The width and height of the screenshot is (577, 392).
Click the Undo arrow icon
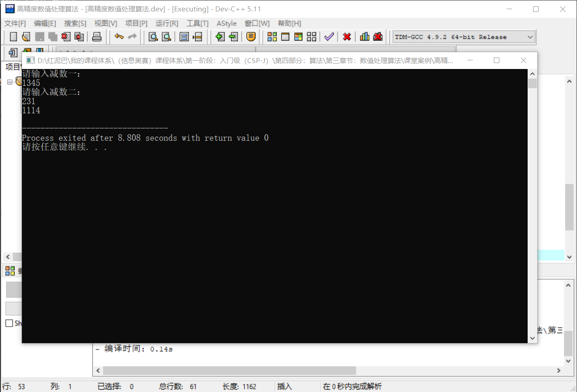[119, 37]
